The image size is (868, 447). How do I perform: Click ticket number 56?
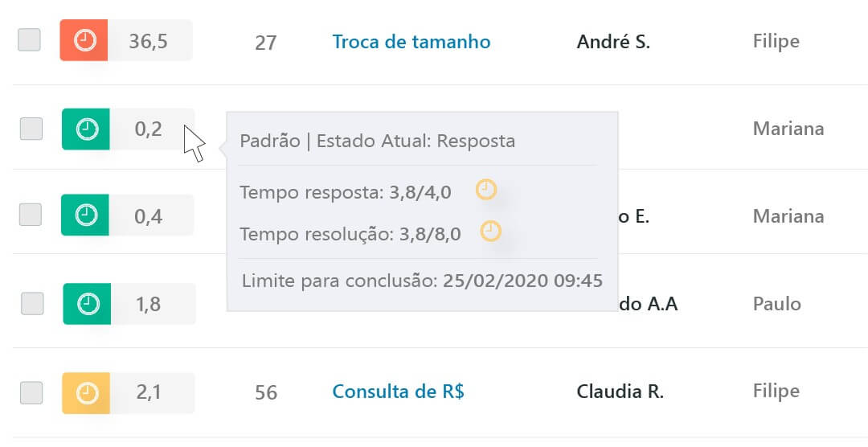(x=266, y=393)
